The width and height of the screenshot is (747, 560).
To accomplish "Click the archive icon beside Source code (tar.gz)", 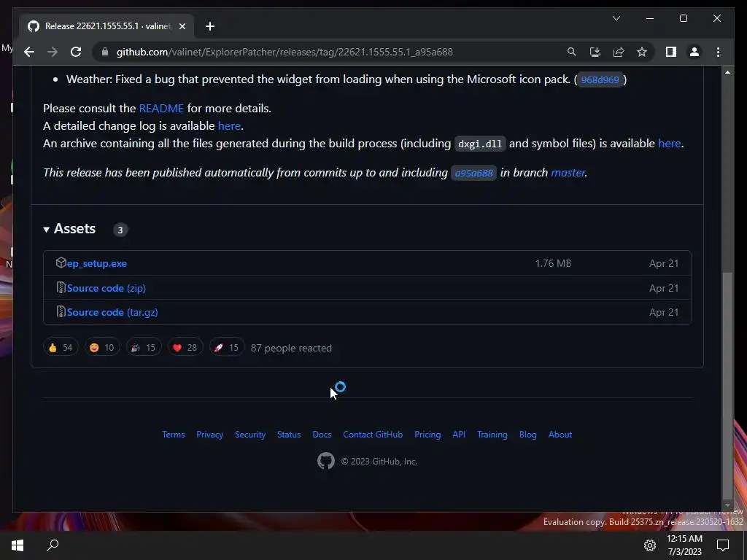I will coord(61,311).
